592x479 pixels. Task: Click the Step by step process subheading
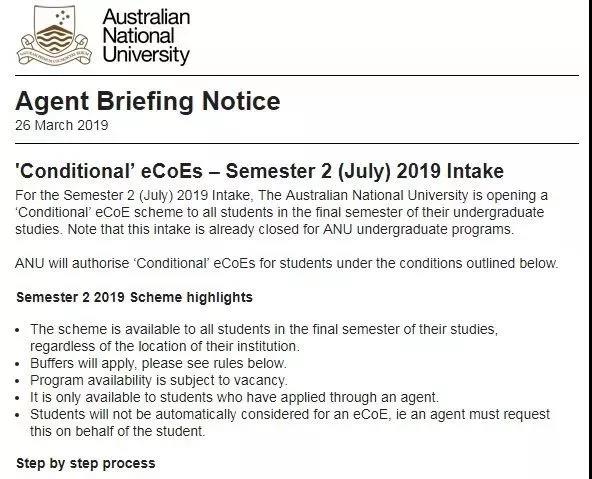tap(86, 463)
